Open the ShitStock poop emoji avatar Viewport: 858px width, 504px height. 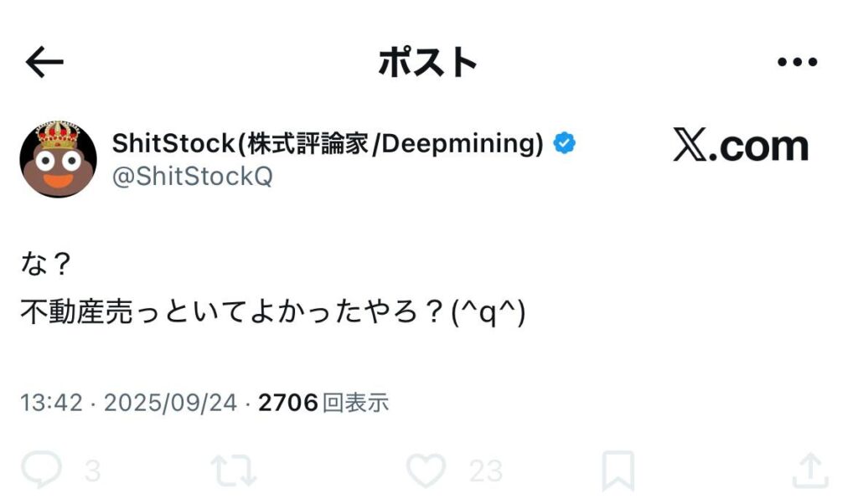coord(58,159)
